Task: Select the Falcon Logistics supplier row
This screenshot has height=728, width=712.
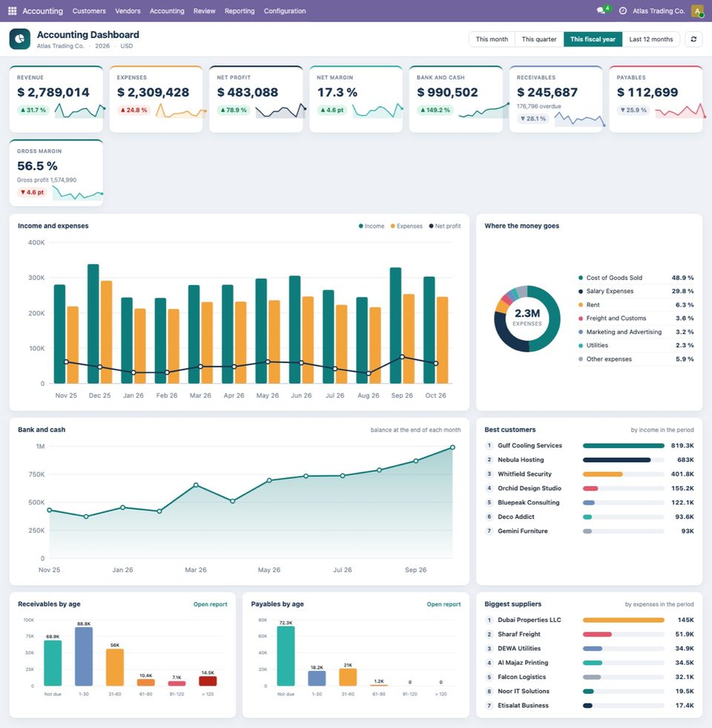Action: 589,677
